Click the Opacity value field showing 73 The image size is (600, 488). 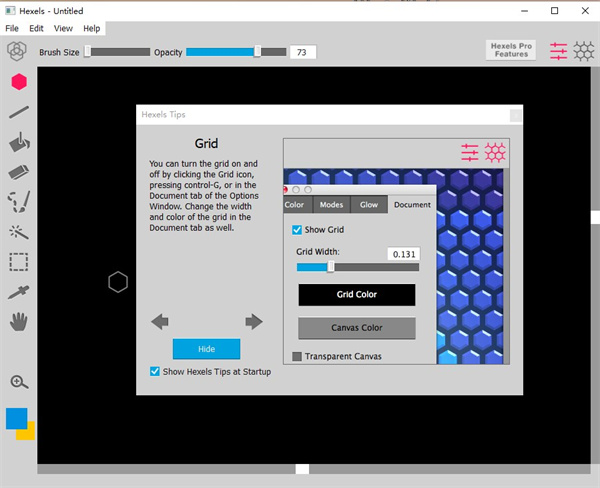303,52
